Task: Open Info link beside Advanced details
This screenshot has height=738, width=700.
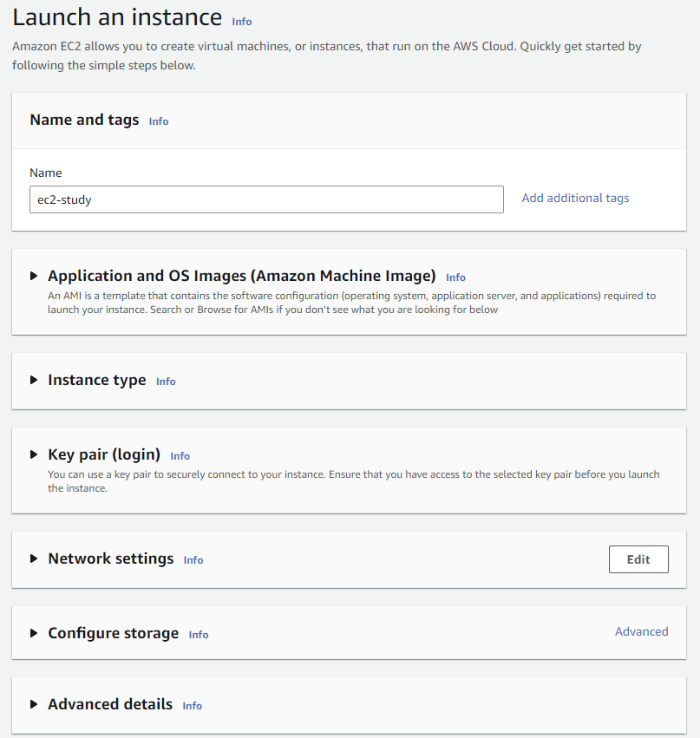Action: pos(192,706)
